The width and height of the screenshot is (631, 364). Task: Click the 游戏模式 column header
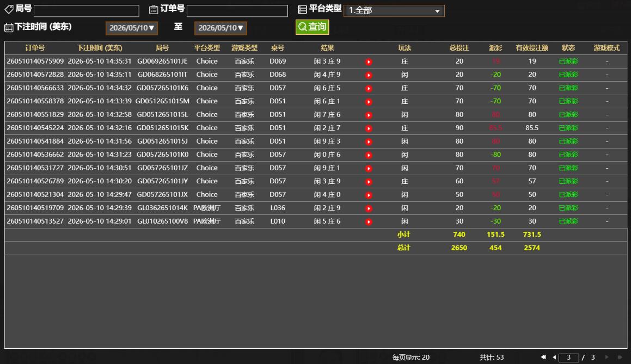[x=607, y=48]
